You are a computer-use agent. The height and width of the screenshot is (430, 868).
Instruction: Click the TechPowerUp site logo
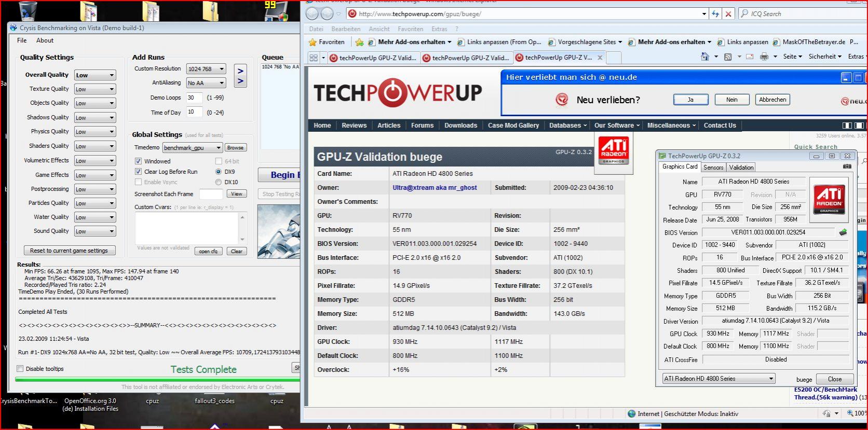tap(398, 93)
